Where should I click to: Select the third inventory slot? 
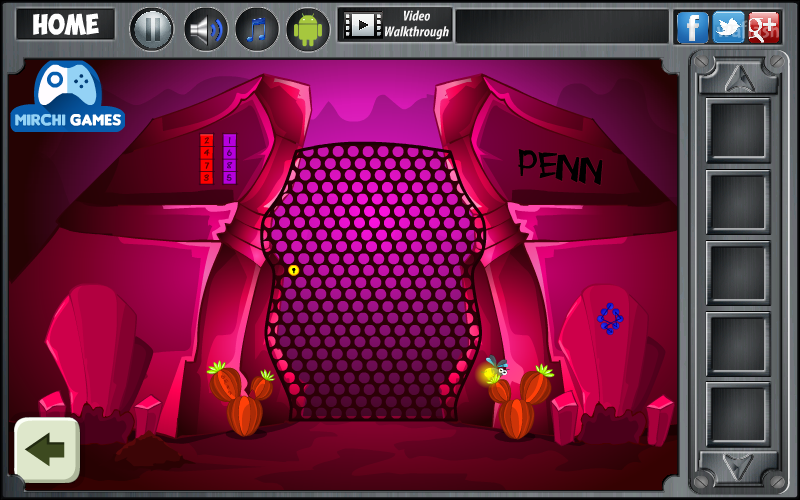[x=738, y=273]
